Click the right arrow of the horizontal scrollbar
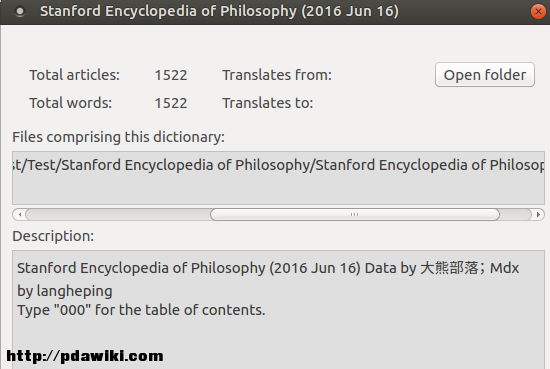Screen dimensions: 550x369 538,214
